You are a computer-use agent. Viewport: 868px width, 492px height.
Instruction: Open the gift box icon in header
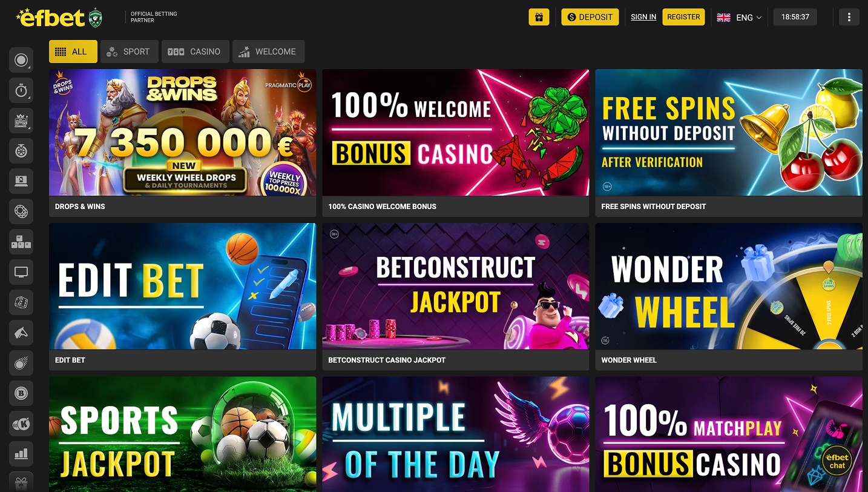pyautogui.click(x=539, y=17)
